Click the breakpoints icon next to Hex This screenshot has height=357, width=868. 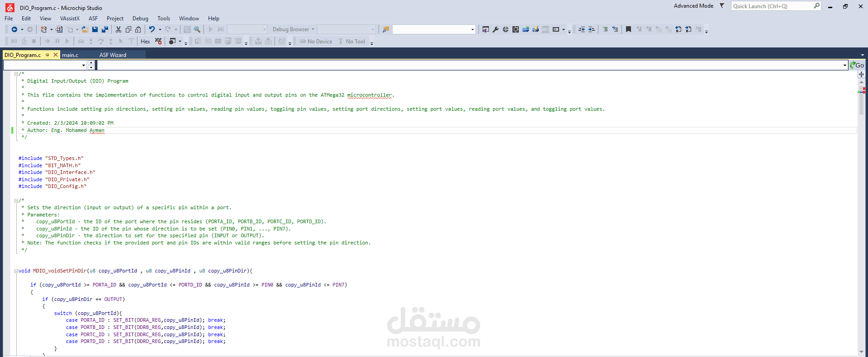coord(158,41)
